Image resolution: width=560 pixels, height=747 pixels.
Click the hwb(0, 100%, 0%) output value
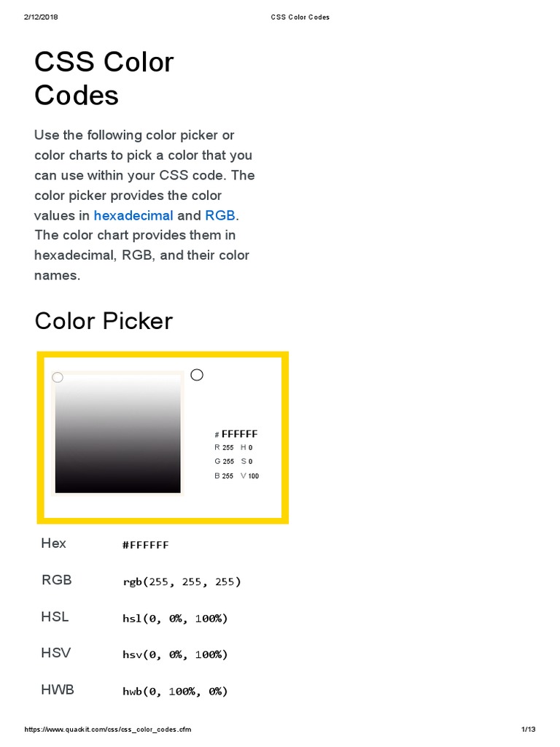click(x=175, y=691)
